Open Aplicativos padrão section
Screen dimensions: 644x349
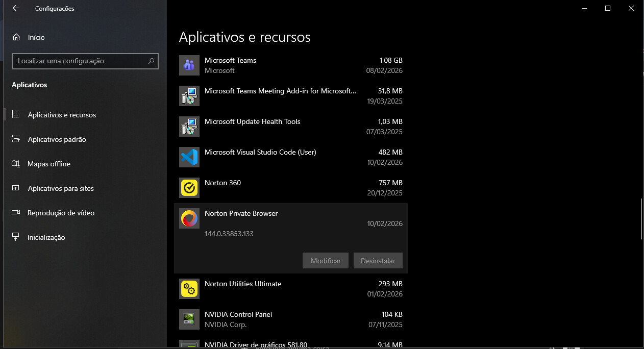coord(57,139)
